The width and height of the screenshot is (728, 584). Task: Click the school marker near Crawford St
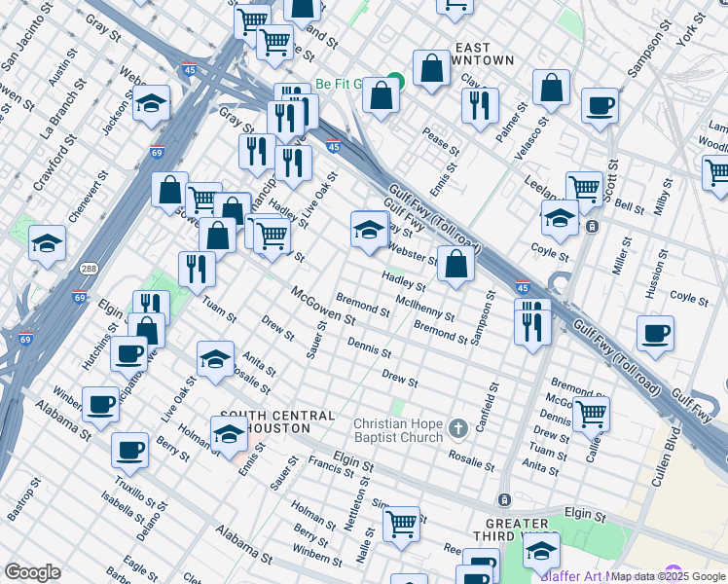[47, 246]
